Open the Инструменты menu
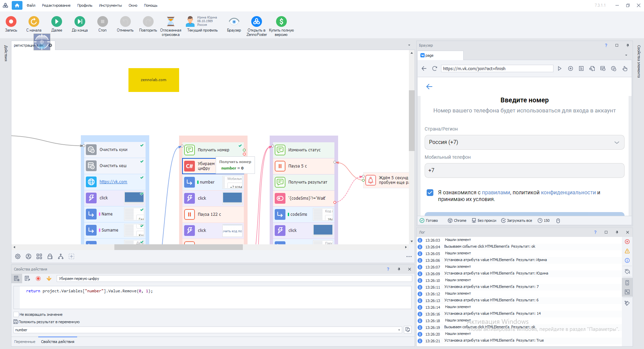 [110, 5]
